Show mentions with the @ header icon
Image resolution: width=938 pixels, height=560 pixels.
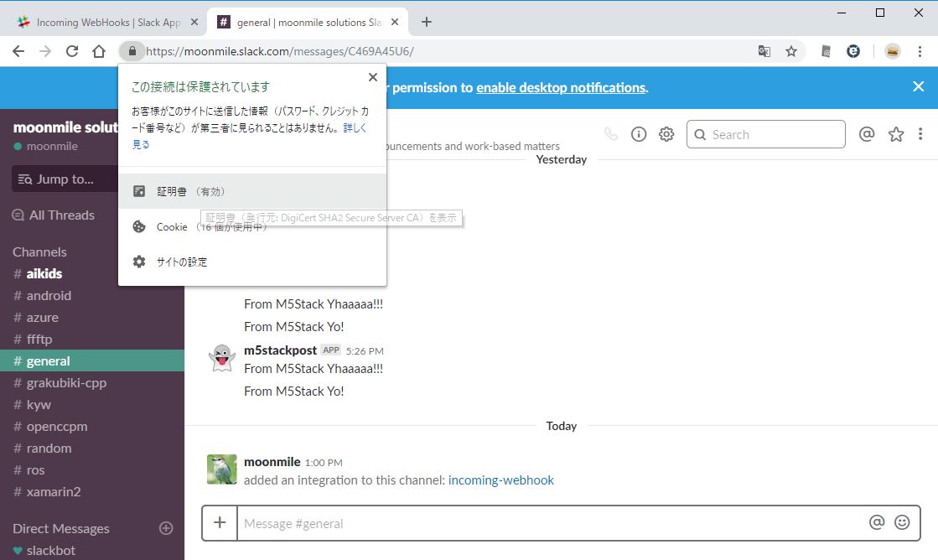pos(868,134)
